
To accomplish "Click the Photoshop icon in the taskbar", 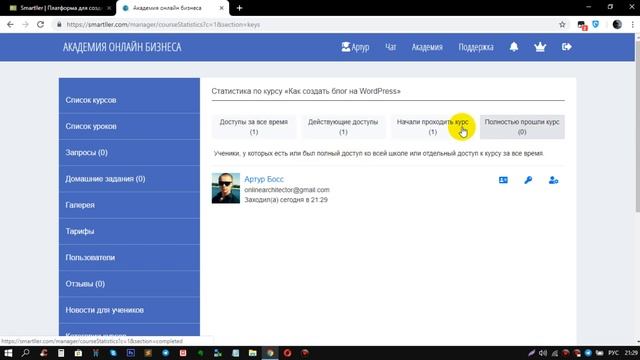I will (131, 353).
